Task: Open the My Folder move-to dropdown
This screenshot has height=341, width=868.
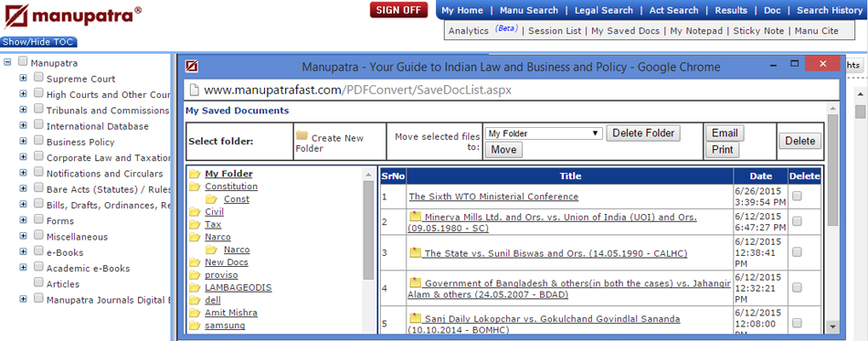Action: coord(544,133)
